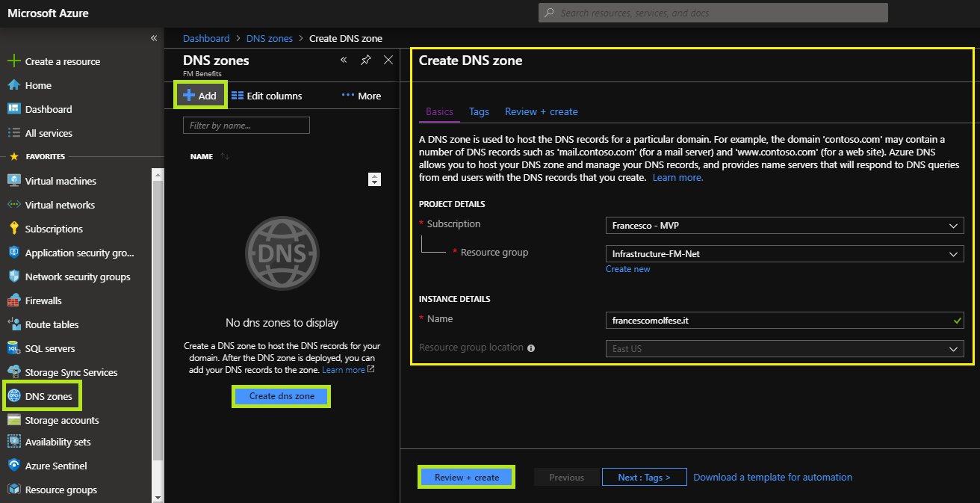Click the Virtual machines icon
980x503 pixels.
point(13,181)
